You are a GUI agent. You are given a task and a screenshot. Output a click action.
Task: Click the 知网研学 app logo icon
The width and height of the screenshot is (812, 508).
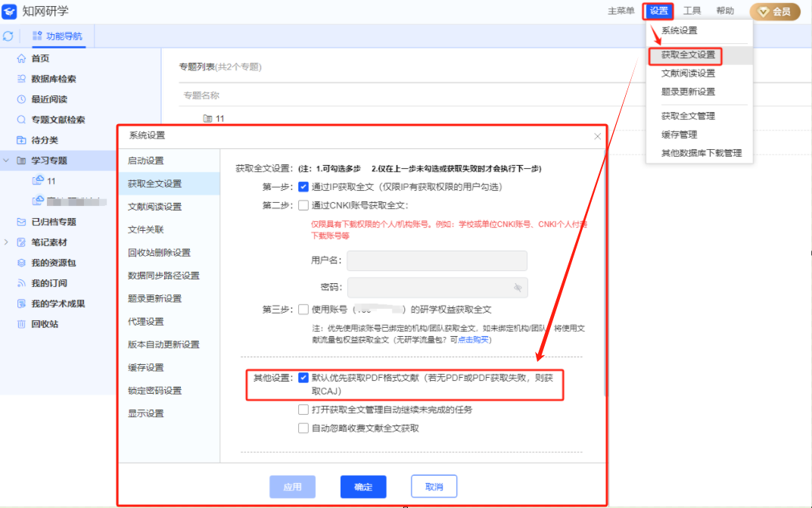(x=9, y=11)
